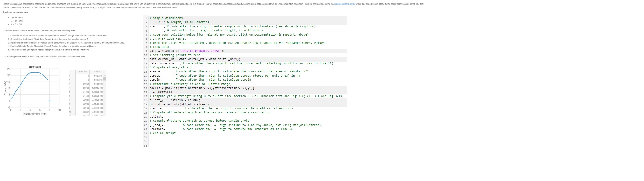
Task: Click the 'Specimen parameters were:' text
Action: tap(16, 12)
